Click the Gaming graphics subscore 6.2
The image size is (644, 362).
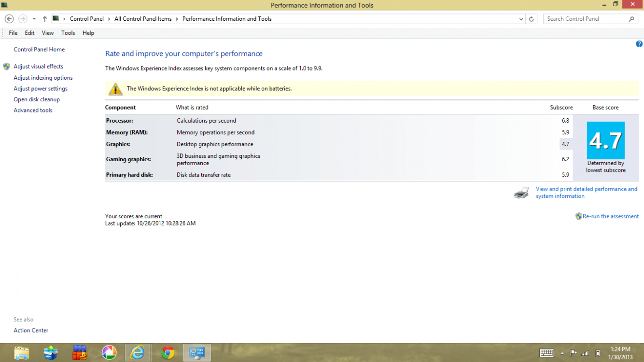(x=565, y=159)
